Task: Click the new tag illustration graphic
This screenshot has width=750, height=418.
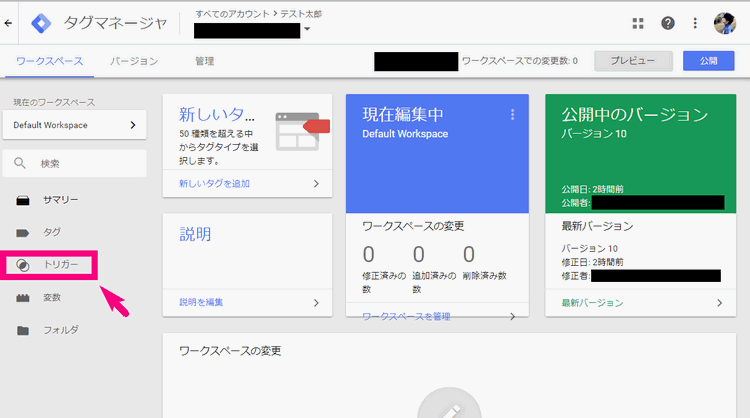Action: point(302,131)
